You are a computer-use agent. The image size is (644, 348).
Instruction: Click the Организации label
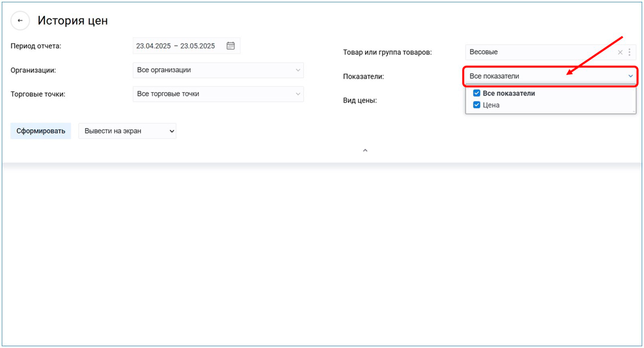click(x=33, y=70)
